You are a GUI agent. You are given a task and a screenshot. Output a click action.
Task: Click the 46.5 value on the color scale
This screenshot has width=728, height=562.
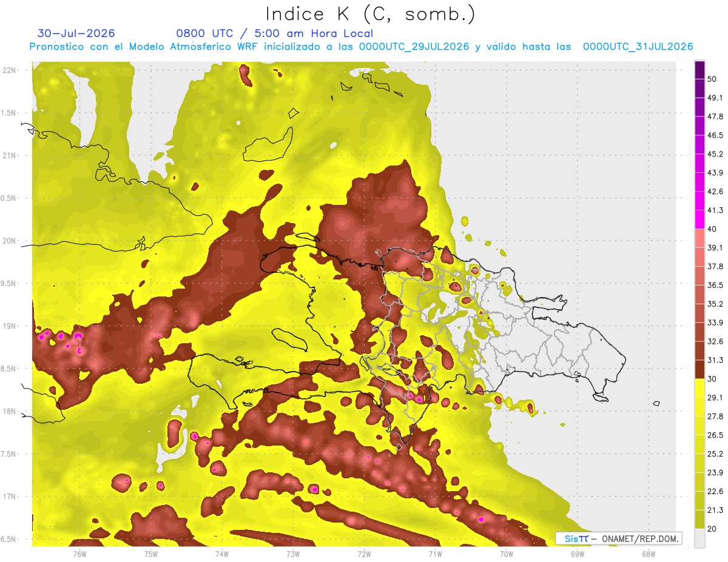tap(715, 135)
